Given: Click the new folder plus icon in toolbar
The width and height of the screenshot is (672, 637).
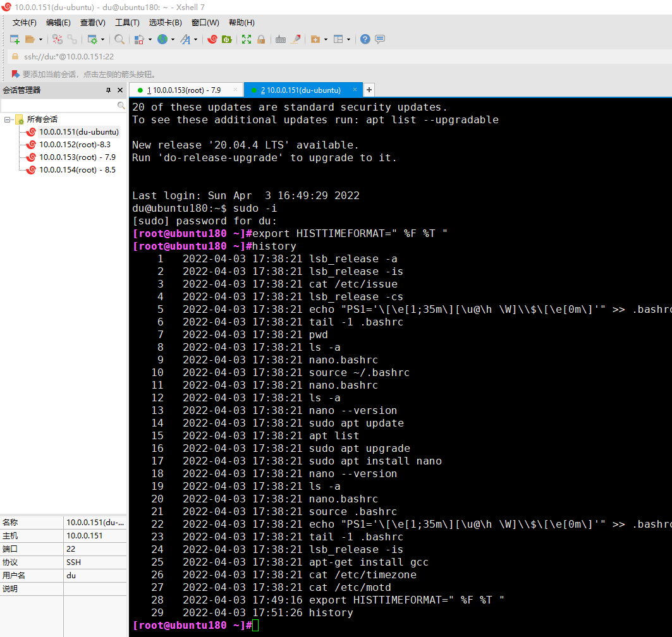Looking at the screenshot, I should [315, 39].
